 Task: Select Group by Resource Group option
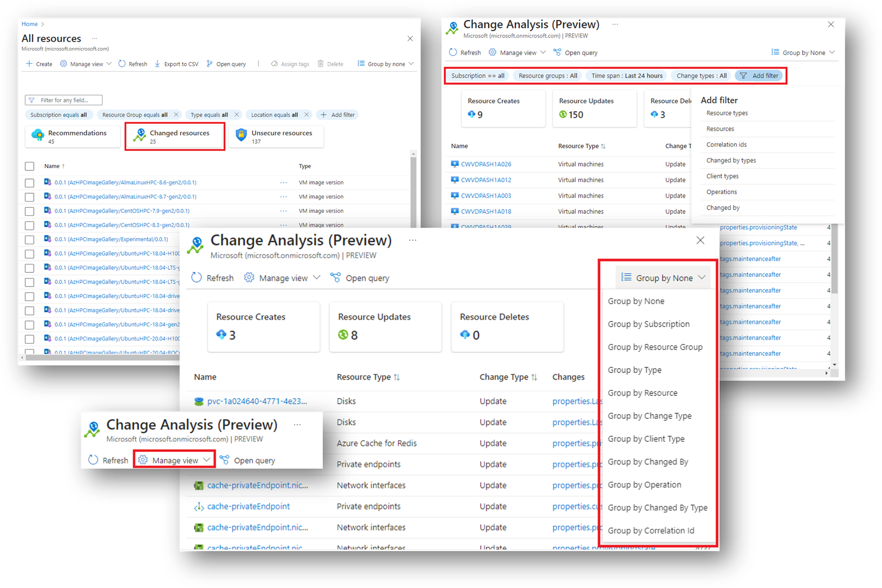pyautogui.click(x=655, y=347)
